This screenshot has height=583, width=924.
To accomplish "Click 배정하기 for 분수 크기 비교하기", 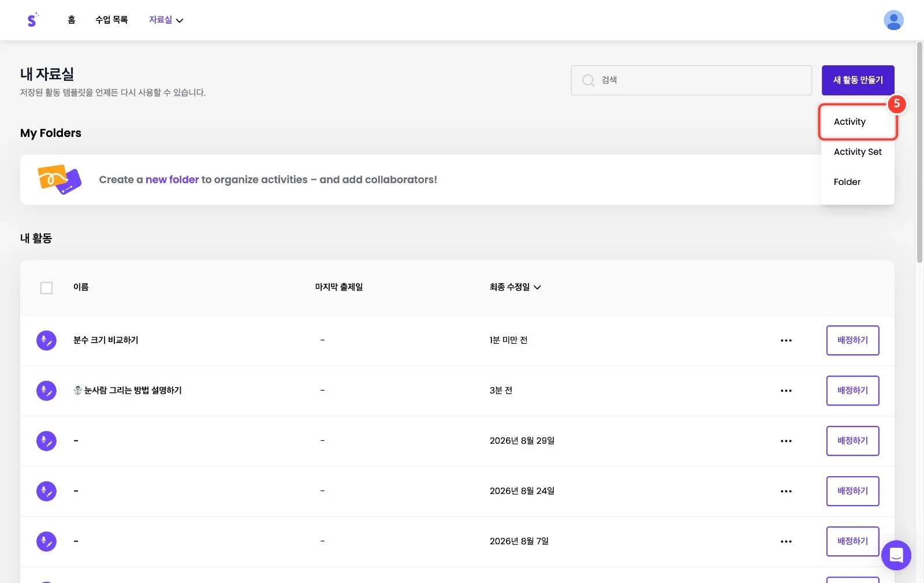I will (x=852, y=340).
